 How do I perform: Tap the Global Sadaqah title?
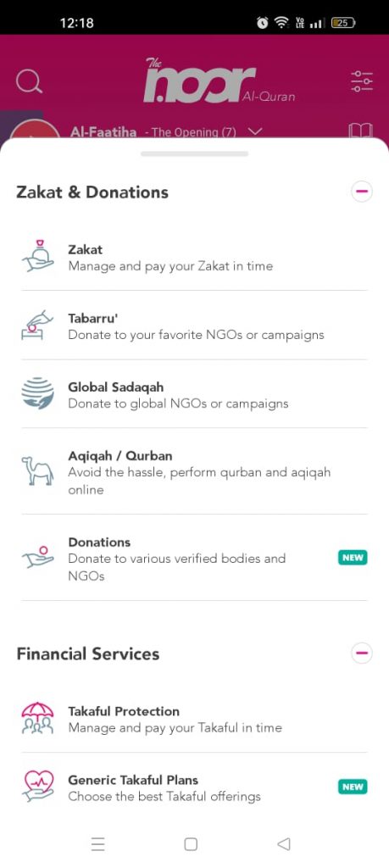tap(115, 387)
